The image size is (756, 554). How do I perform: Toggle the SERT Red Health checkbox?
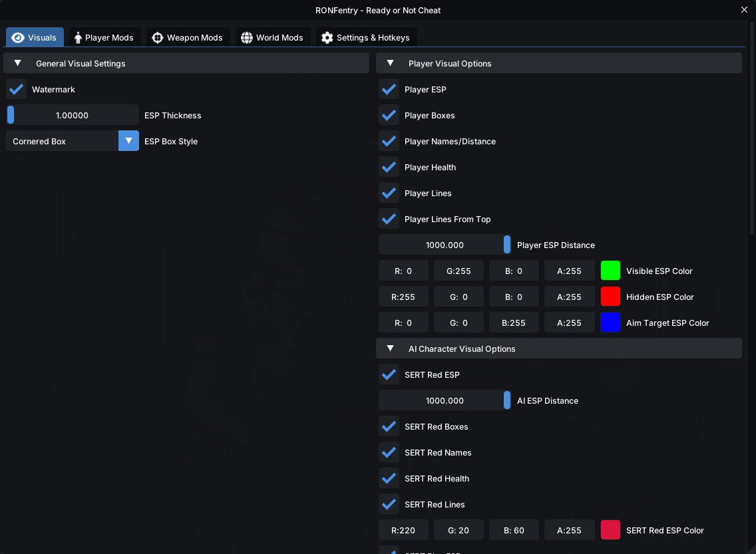pos(389,478)
